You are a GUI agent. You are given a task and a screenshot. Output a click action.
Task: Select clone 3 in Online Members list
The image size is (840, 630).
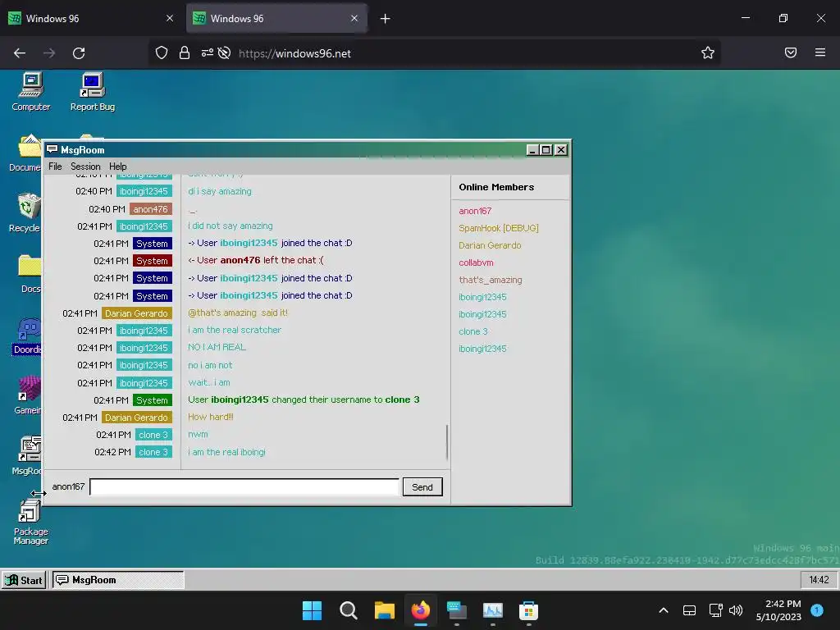(473, 331)
